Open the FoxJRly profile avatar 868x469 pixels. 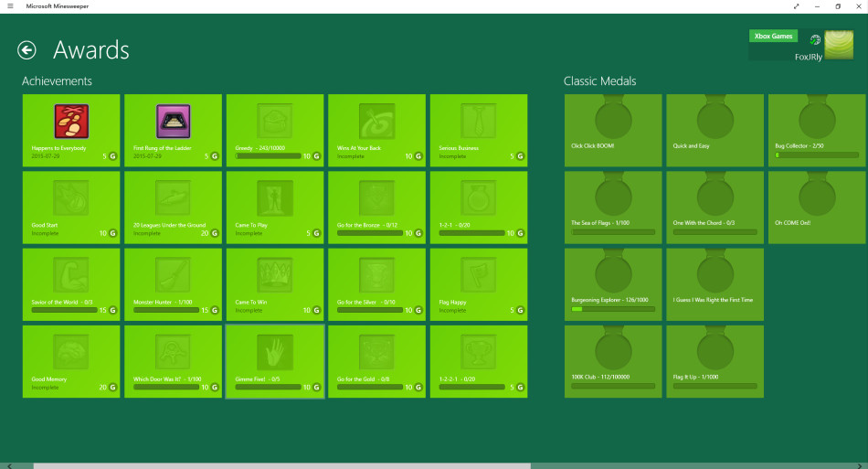(x=839, y=44)
